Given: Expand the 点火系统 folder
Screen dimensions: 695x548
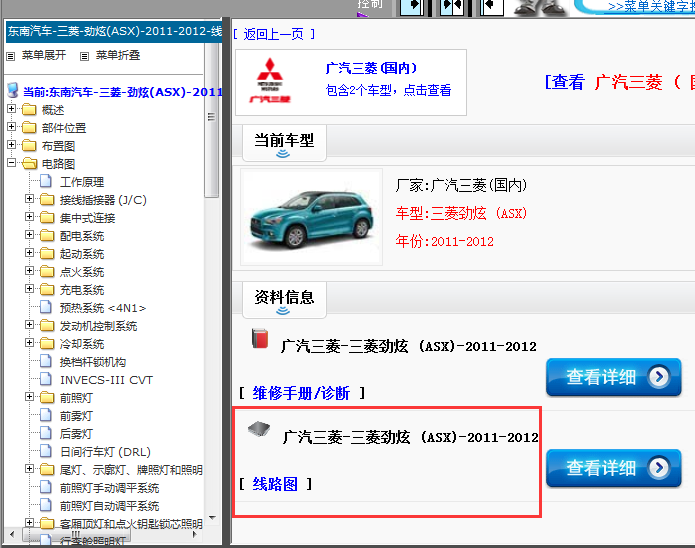Looking at the screenshot, I should tap(29, 271).
